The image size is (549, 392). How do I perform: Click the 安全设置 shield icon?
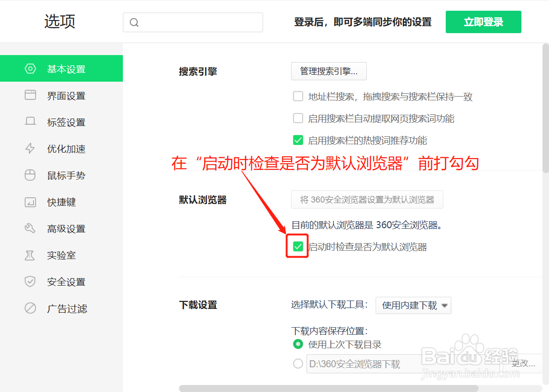30,281
